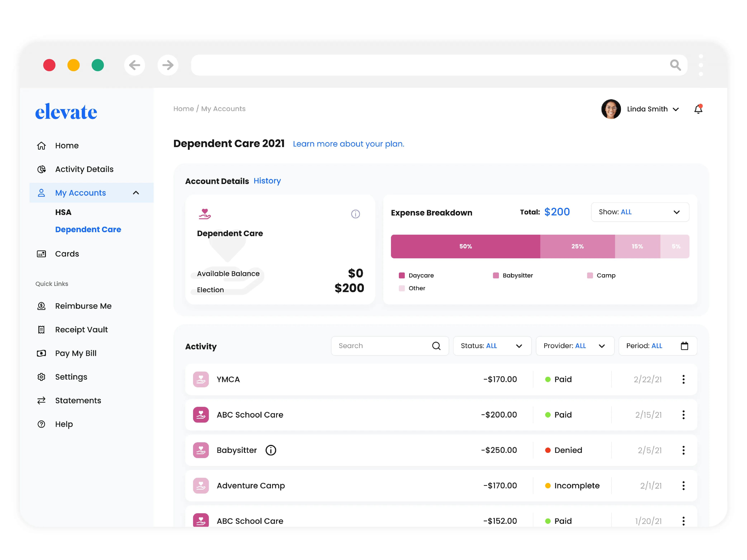Screen dimensions: 747x560
Task: Open the Status: ALL dropdown
Action: coord(492,346)
